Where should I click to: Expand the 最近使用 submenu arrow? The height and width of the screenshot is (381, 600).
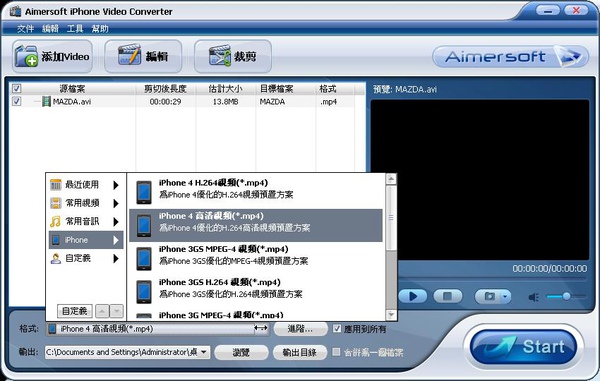point(116,185)
